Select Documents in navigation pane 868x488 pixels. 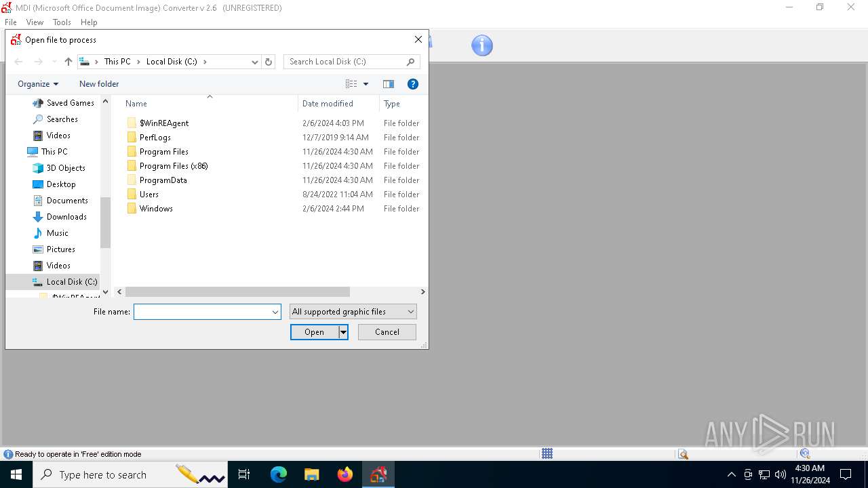point(67,201)
